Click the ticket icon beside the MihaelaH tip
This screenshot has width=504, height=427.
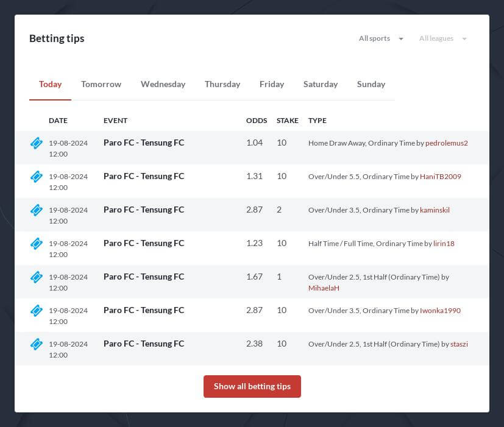[x=37, y=277]
